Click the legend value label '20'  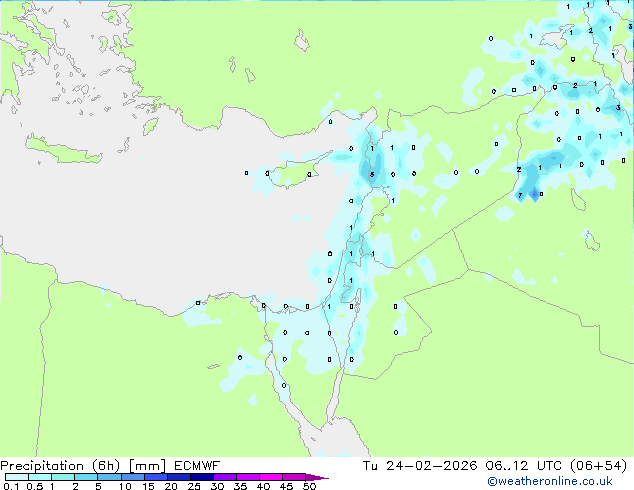click(171, 486)
